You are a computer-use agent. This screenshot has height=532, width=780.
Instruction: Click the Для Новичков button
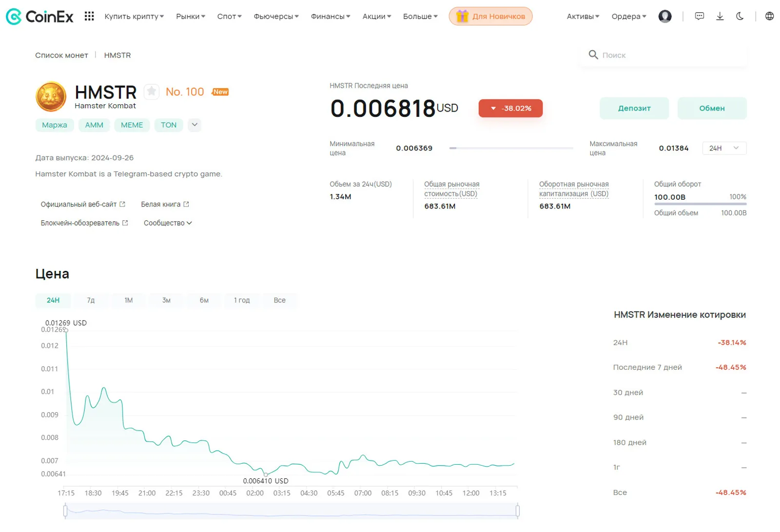coord(490,17)
